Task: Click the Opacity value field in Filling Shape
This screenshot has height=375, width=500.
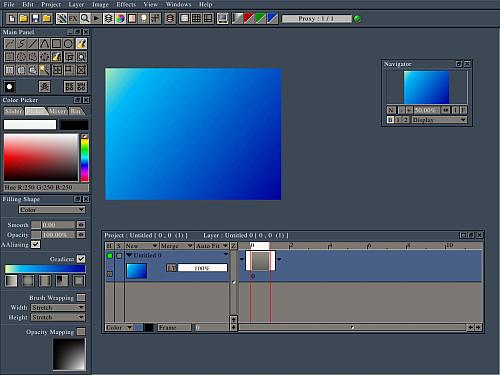Action: 58,235
